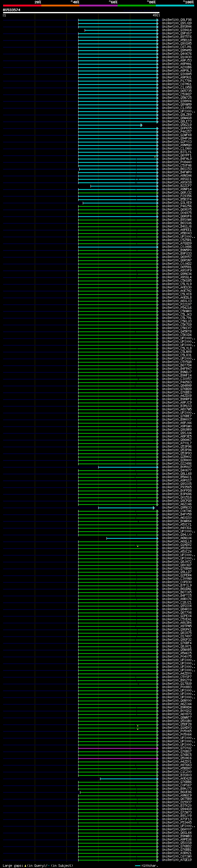Click the purple alignment bar for Q5XHC6

point(118,758)
